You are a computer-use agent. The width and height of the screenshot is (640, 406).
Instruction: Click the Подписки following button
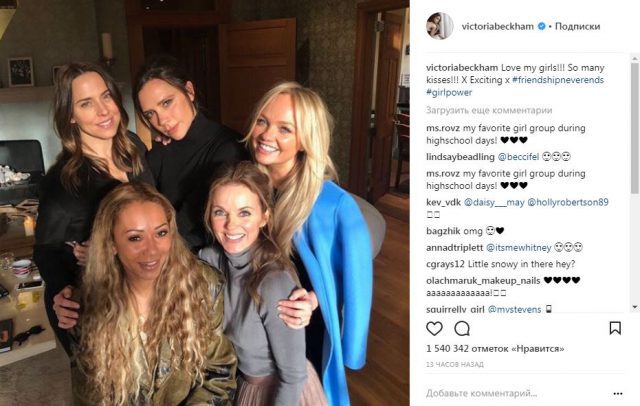(577, 27)
